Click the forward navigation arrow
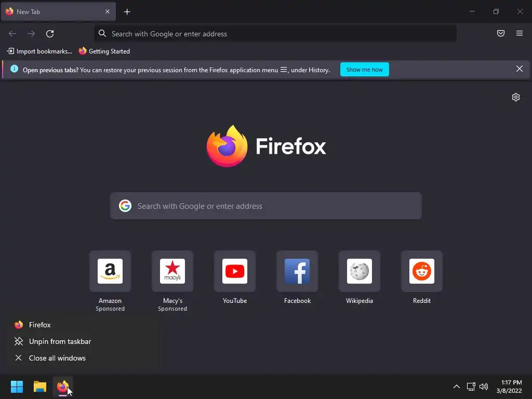Screen dimensions: 532x399 [x=31, y=34]
